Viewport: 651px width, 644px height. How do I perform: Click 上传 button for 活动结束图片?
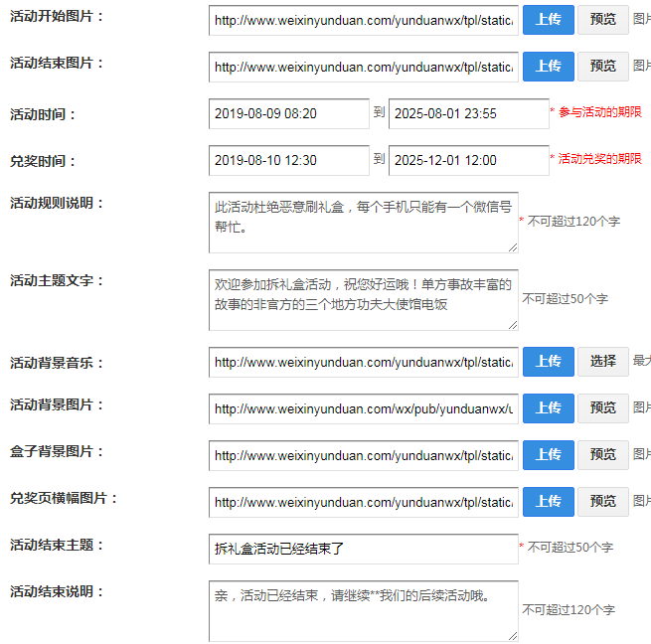(x=548, y=67)
